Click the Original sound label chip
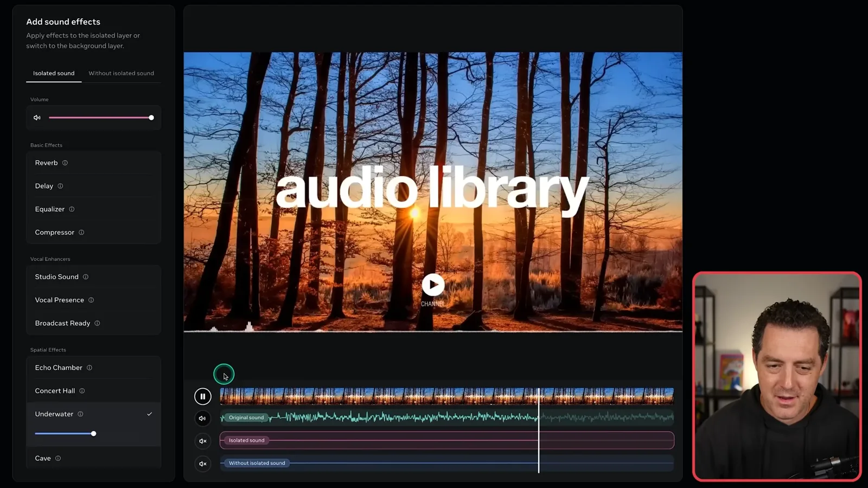This screenshot has width=868, height=488. (246, 418)
